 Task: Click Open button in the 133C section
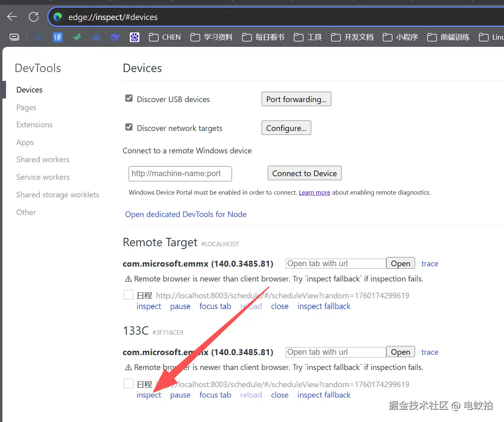401,352
